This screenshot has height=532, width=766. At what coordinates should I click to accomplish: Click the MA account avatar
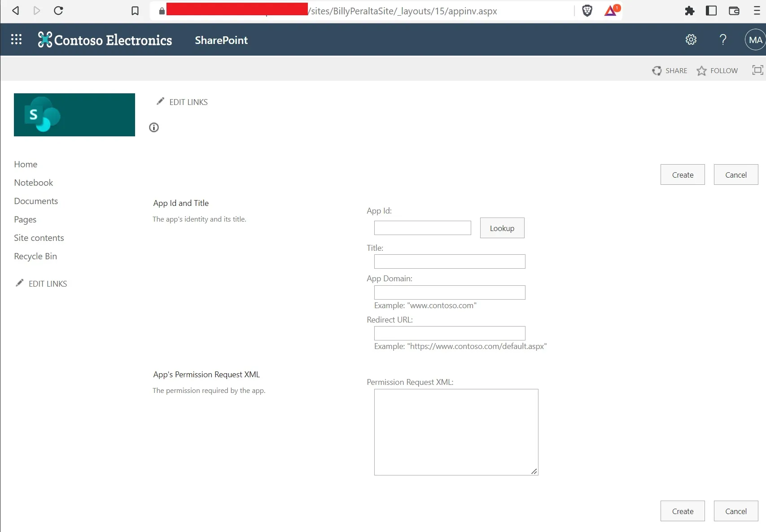755,39
